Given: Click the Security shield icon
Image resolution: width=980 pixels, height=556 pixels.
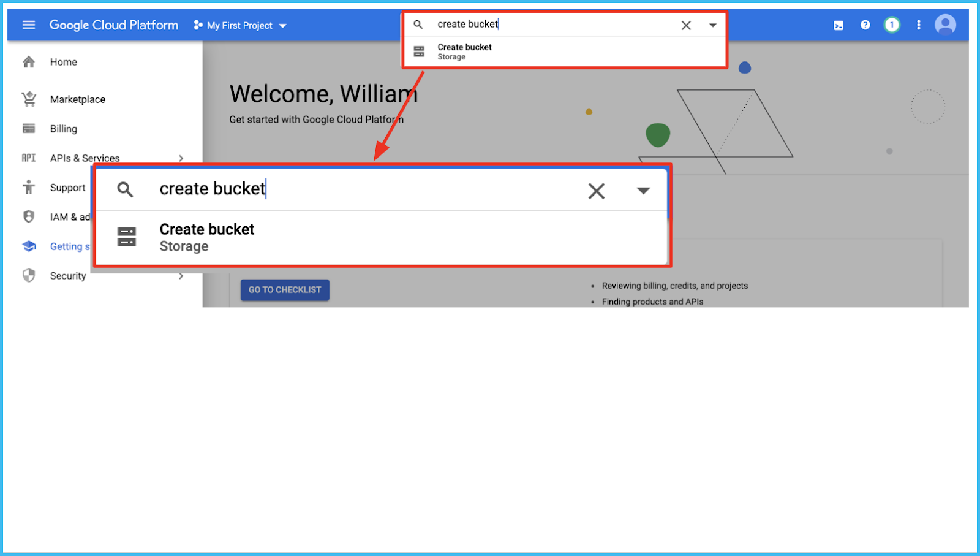Looking at the screenshot, I should (29, 275).
